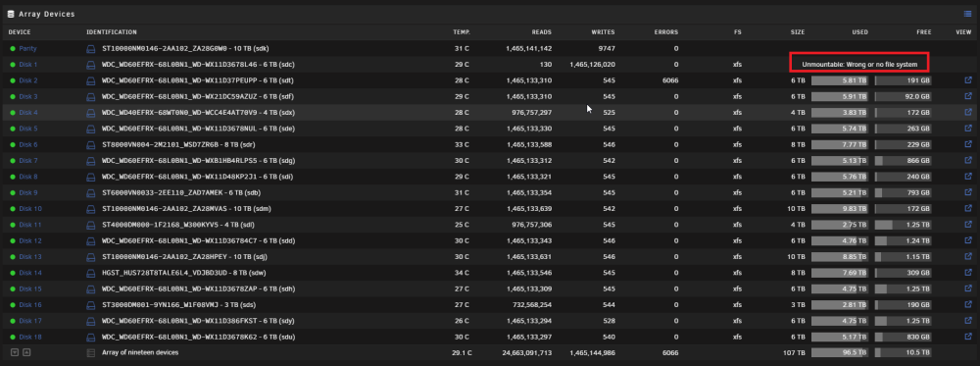Screen dimensions: 980x366
Task: Toggle the list view icon at top right
Action: click(x=967, y=14)
